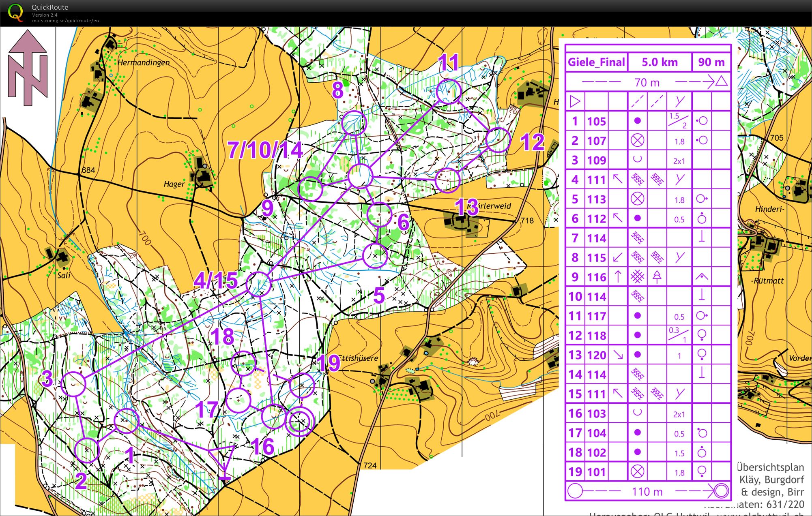Click the Hermandingen place label
The height and width of the screenshot is (516, 812).
(x=144, y=62)
